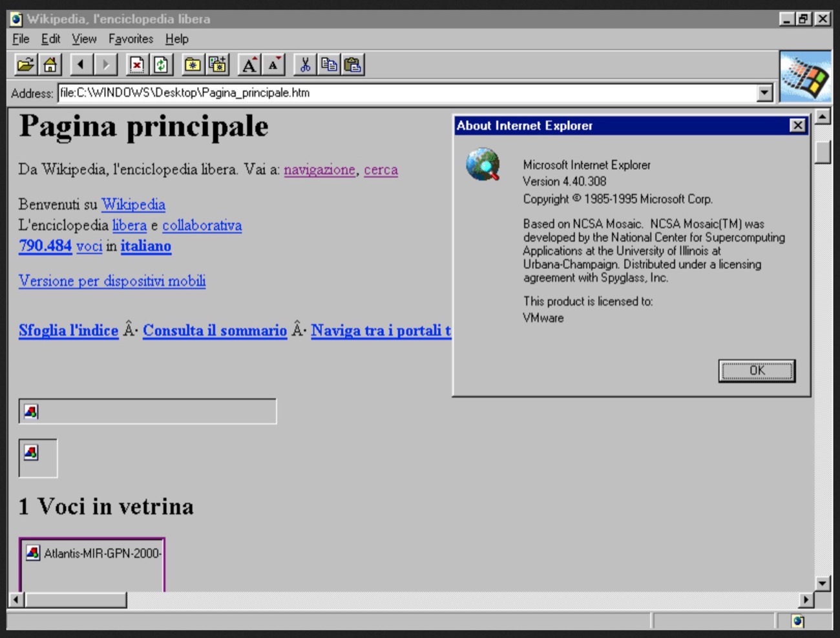Click the Copy toolbar icon
Screen dimensions: 840x638
click(x=329, y=65)
